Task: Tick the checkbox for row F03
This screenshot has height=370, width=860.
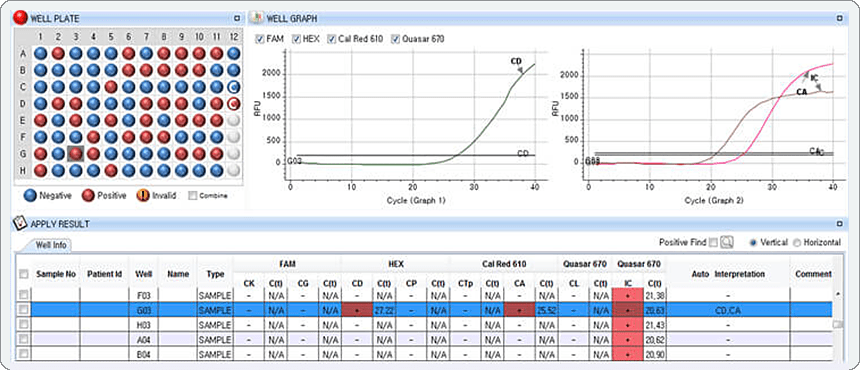Action: pos(23,295)
